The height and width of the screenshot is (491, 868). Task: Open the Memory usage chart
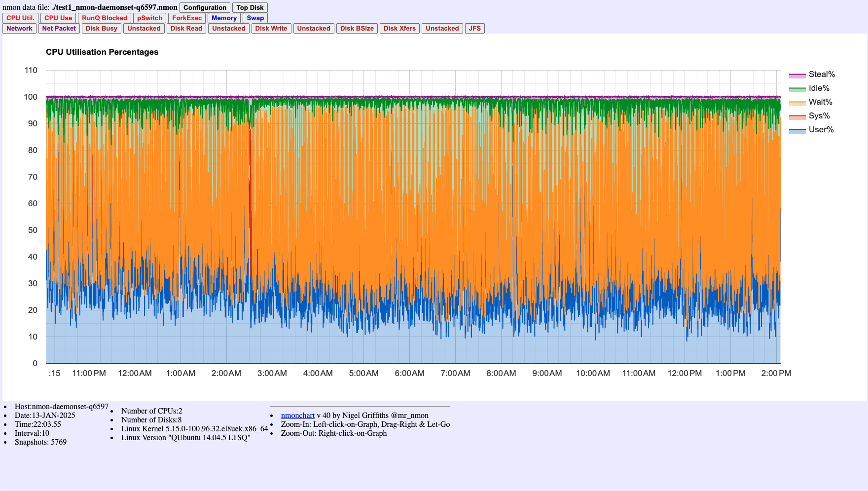click(x=224, y=18)
